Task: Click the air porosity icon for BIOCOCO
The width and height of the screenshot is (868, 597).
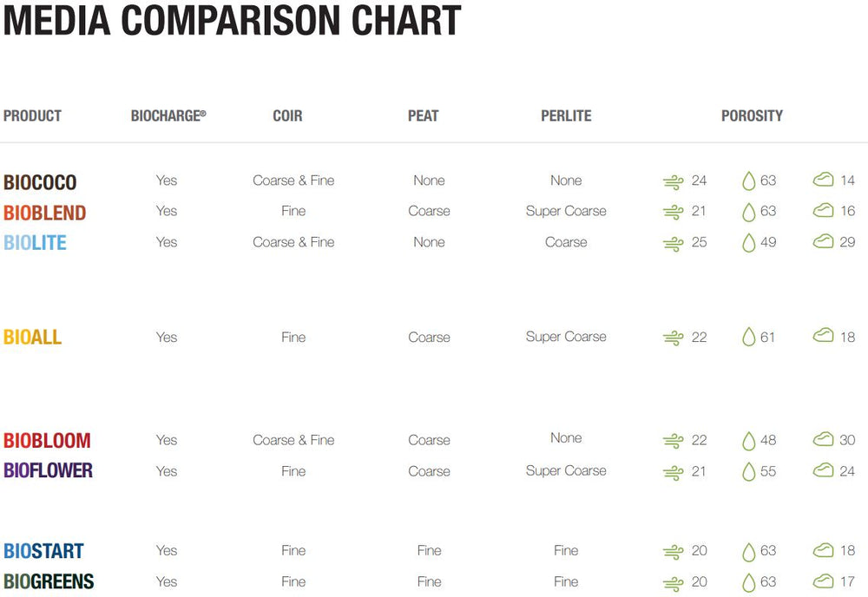Action: pyautogui.click(x=673, y=181)
